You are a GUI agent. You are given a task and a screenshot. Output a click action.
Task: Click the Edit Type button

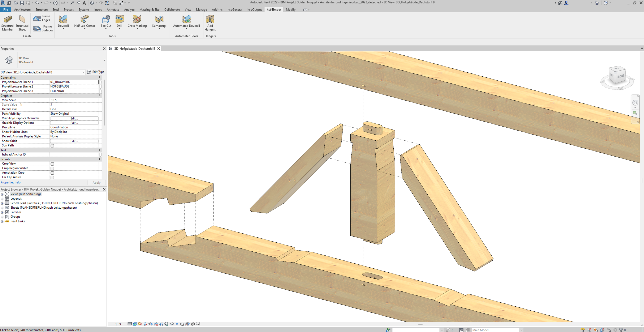click(x=96, y=72)
